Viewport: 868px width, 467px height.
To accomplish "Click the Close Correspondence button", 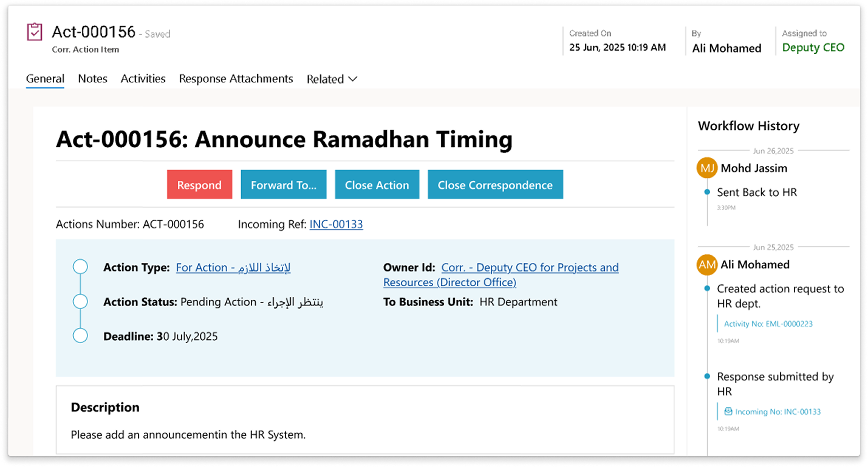I will pyautogui.click(x=495, y=185).
